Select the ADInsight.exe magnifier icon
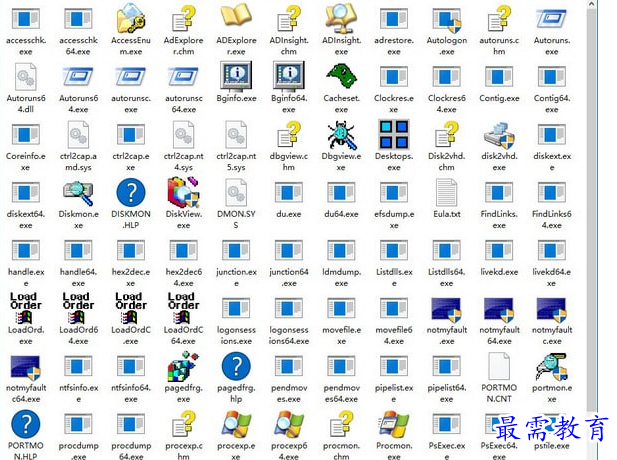617x460 pixels. point(341,18)
